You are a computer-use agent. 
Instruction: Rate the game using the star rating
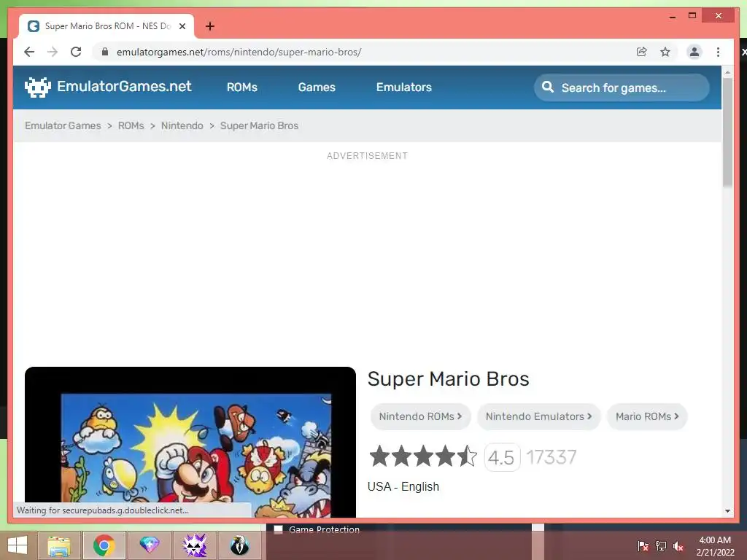(x=424, y=456)
